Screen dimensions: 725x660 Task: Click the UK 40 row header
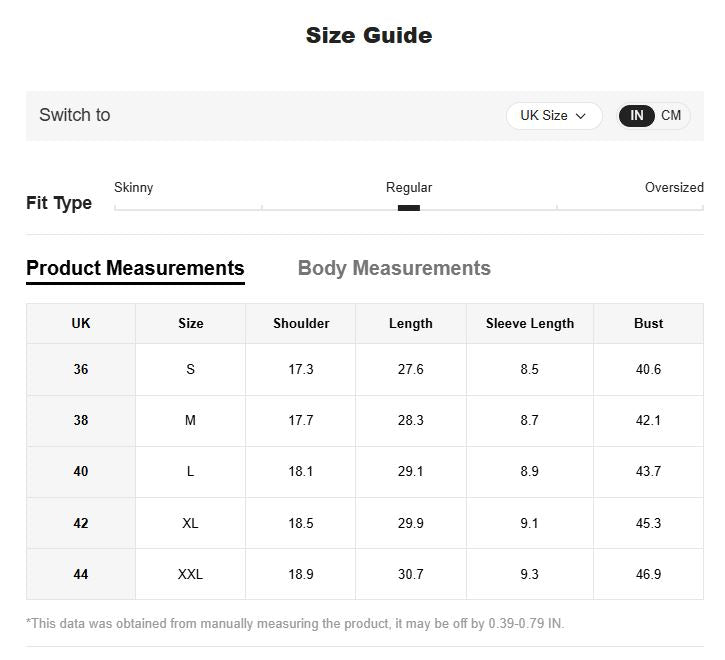click(81, 471)
